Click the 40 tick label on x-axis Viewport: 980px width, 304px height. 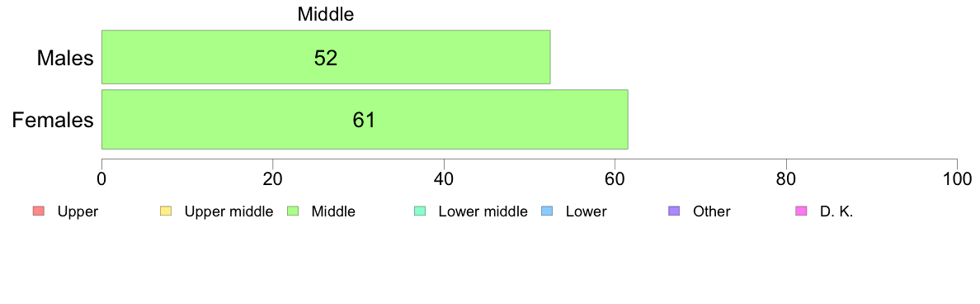pos(444,178)
